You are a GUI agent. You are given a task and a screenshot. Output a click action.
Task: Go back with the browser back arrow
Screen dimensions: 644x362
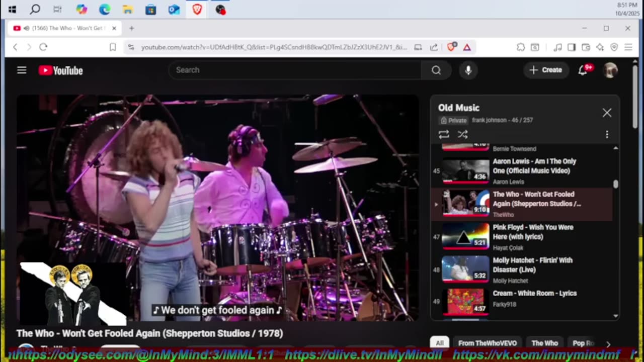pyautogui.click(x=15, y=47)
